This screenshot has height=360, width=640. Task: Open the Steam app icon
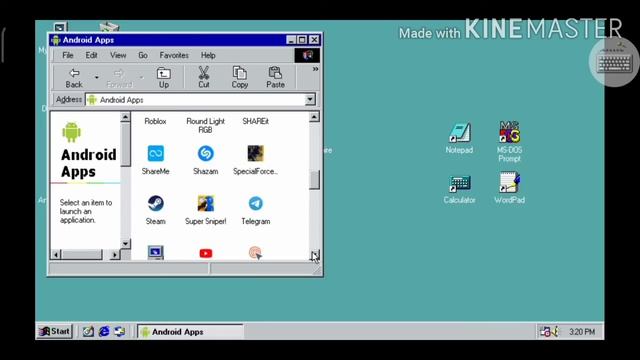coord(156,204)
